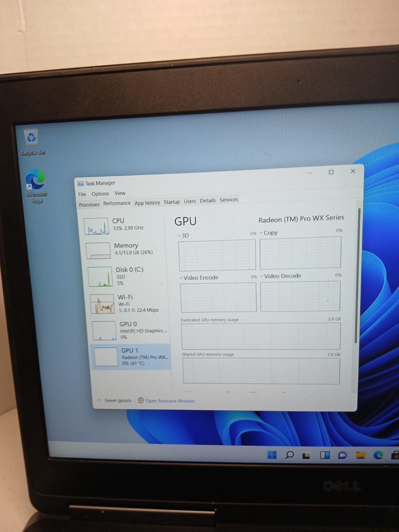Close the Task Manager window
The height and width of the screenshot is (532, 399).
(353, 171)
